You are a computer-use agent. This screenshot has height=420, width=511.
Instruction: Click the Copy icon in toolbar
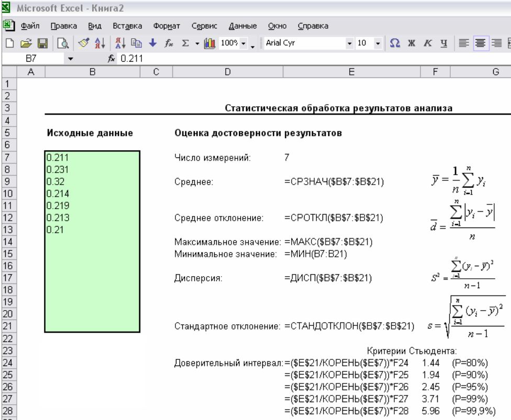136,43
